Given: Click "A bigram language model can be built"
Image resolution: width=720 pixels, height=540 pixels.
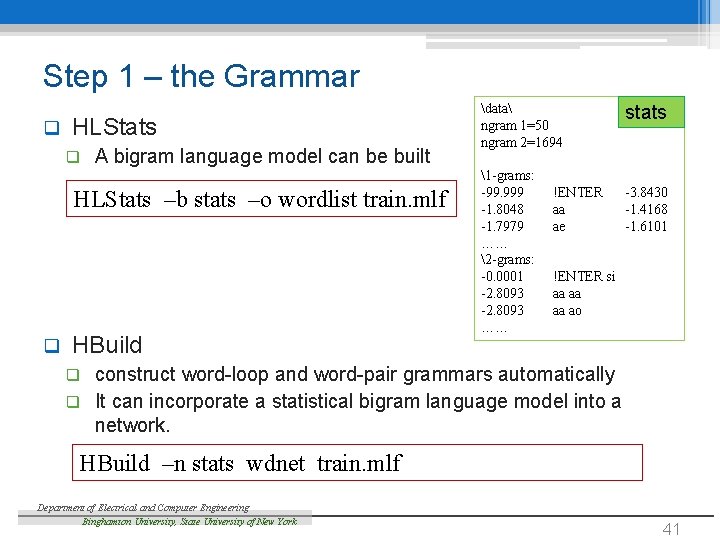Looking at the screenshot, I should [x=262, y=156].
